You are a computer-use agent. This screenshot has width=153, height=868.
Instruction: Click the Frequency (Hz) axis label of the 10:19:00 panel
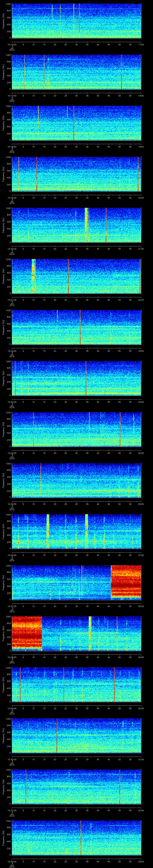pyautogui.click(x=3, y=174)
